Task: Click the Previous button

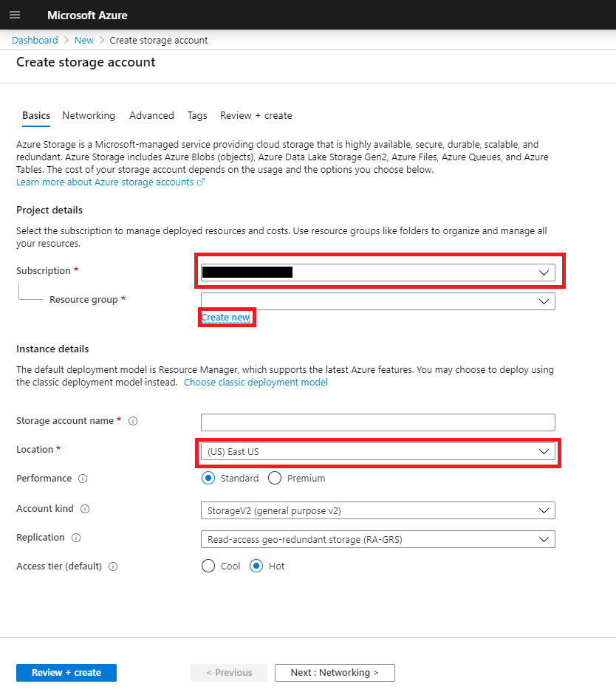Action: point(229,672)
